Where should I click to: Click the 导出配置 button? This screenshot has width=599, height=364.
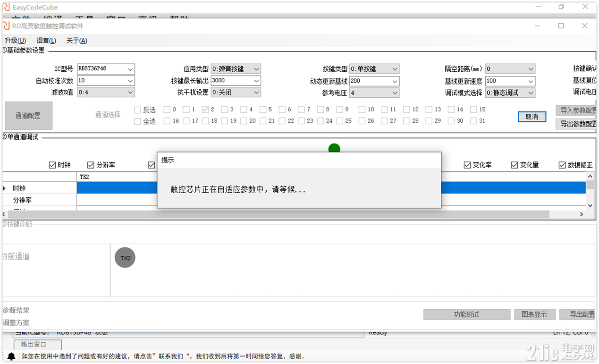577,314
